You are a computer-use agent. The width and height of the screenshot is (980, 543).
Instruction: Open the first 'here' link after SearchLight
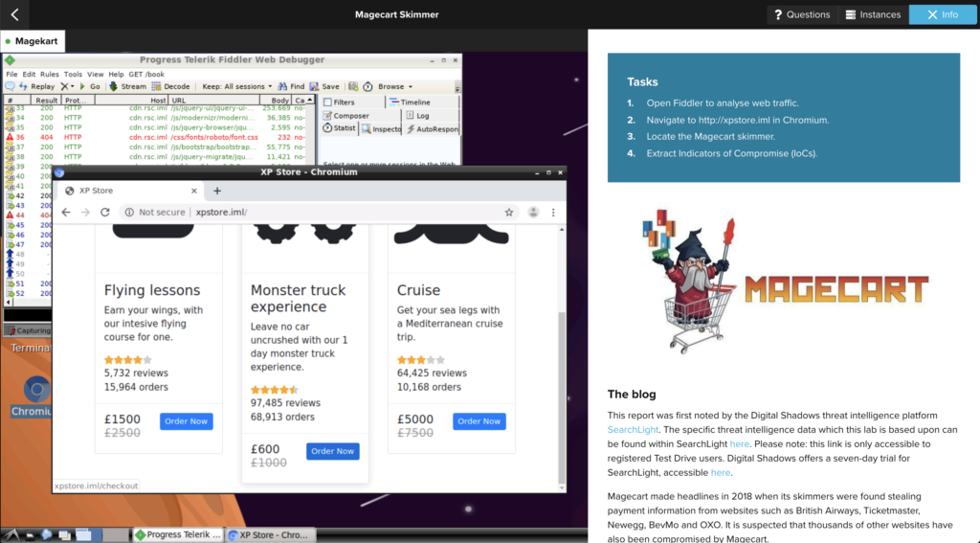coord(740,444)
